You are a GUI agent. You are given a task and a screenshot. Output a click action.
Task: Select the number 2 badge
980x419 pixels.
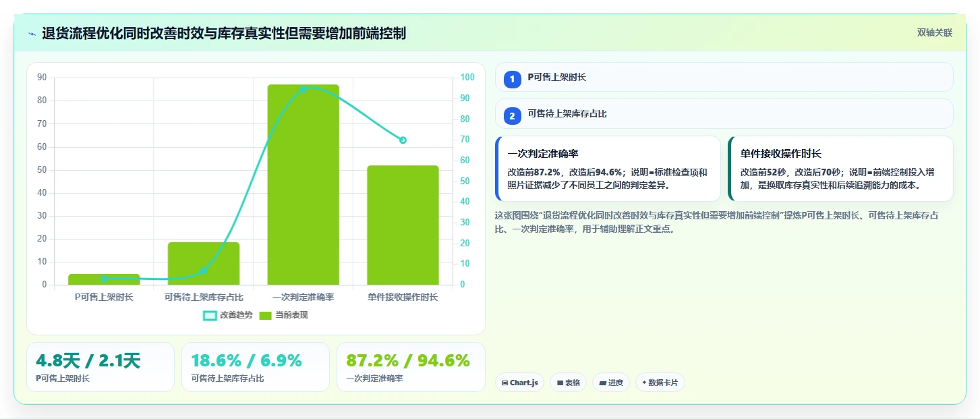click(x=512, y=116)
